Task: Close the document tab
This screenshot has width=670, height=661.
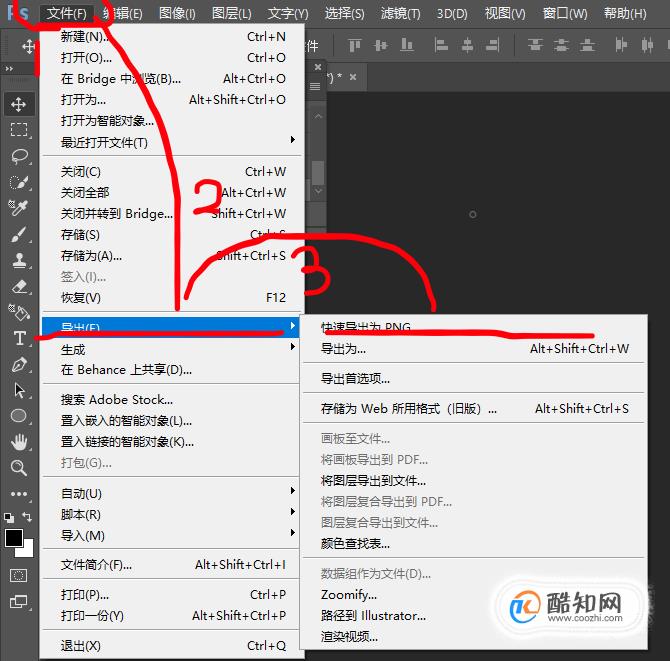Action: click(x=353, y=77)
